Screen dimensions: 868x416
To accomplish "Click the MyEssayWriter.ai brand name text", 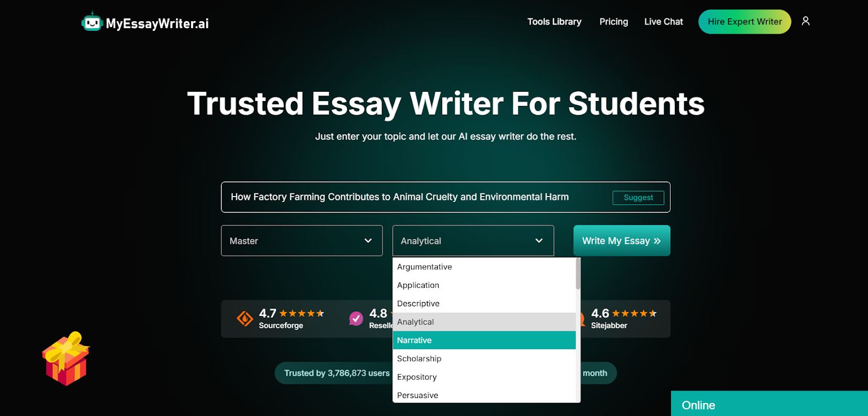I will 157,23.
